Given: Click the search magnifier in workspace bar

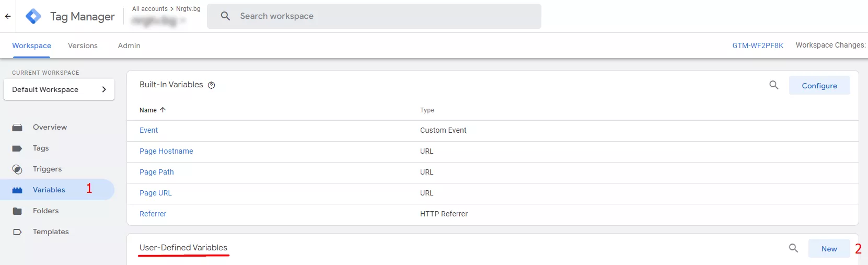Looking at the screenshot, I should coord(225,16).
